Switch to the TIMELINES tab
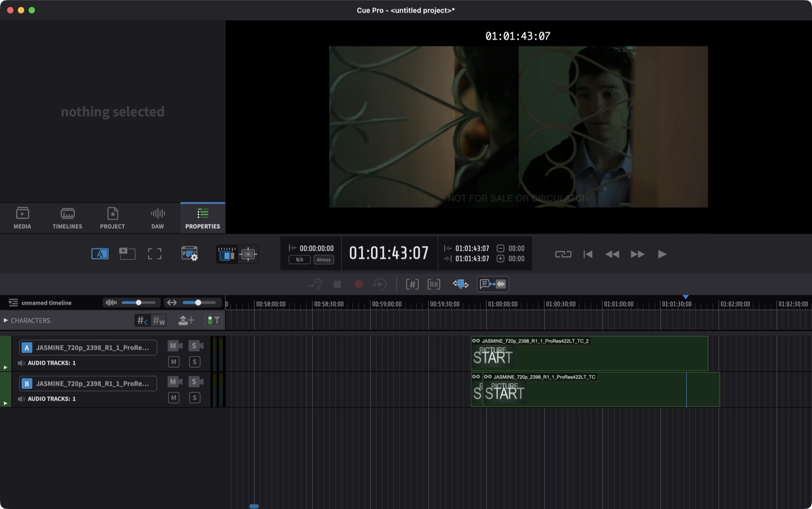Viewport: 812px width, 509px height. 67,218
